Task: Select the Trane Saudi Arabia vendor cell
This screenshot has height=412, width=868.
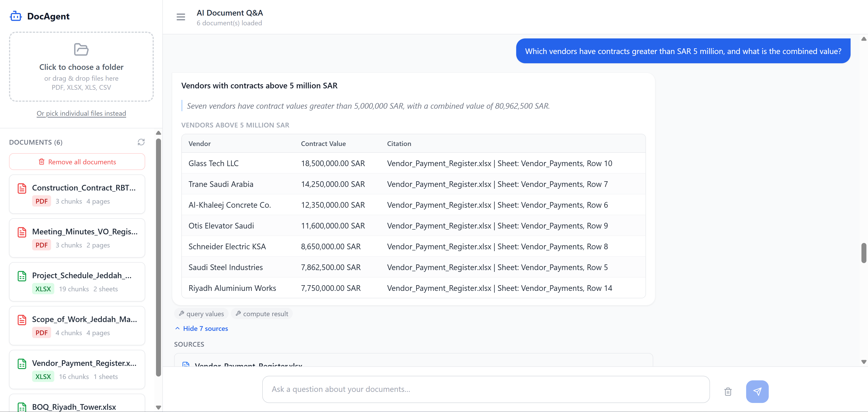Action: [221, 184]
